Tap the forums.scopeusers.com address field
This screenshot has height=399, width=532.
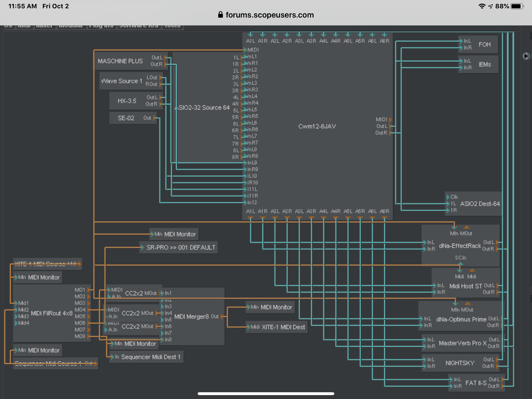[269, 15]
